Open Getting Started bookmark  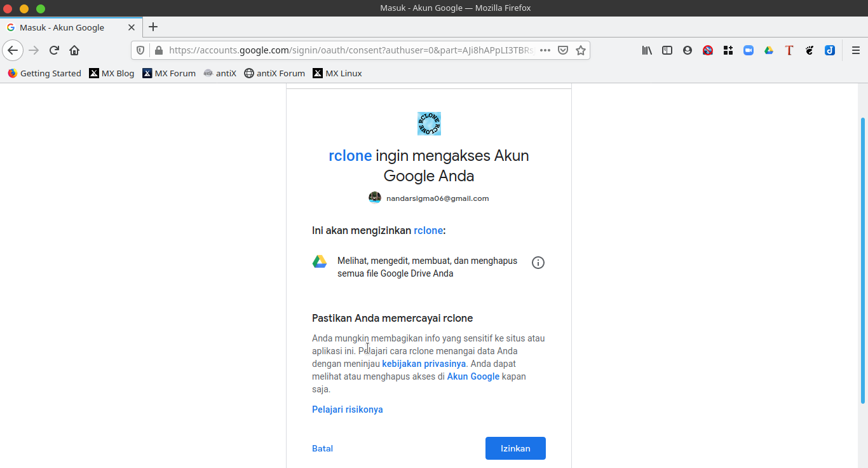[x=44, y=73]
